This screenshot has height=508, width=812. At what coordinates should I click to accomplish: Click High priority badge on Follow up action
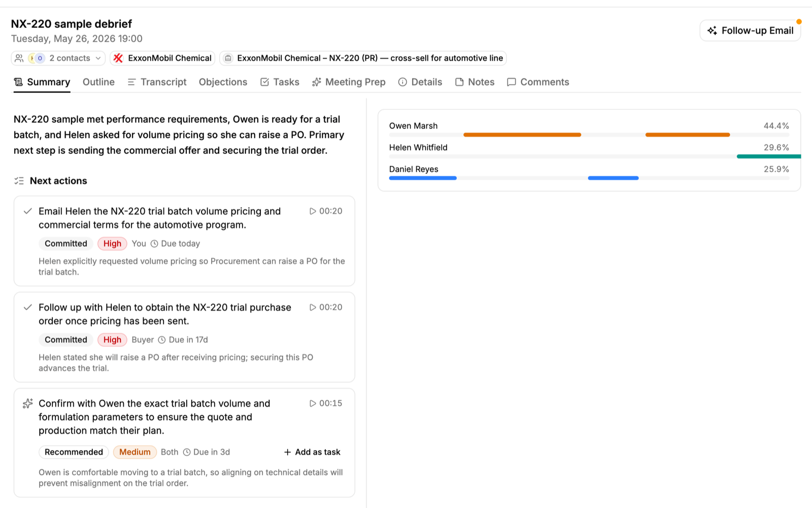[112, 339]
